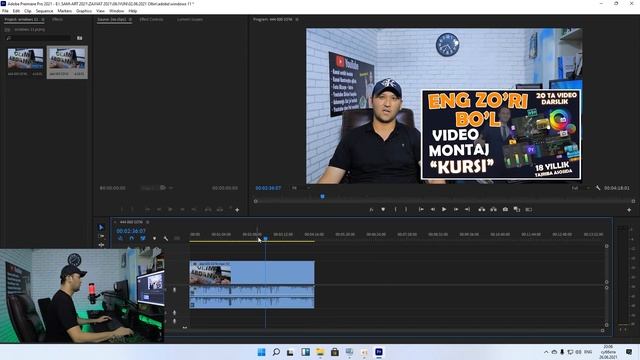Jump to the In point
This screenshot has height=360, width=640.
pyautogui.click(x=421, y=209)
